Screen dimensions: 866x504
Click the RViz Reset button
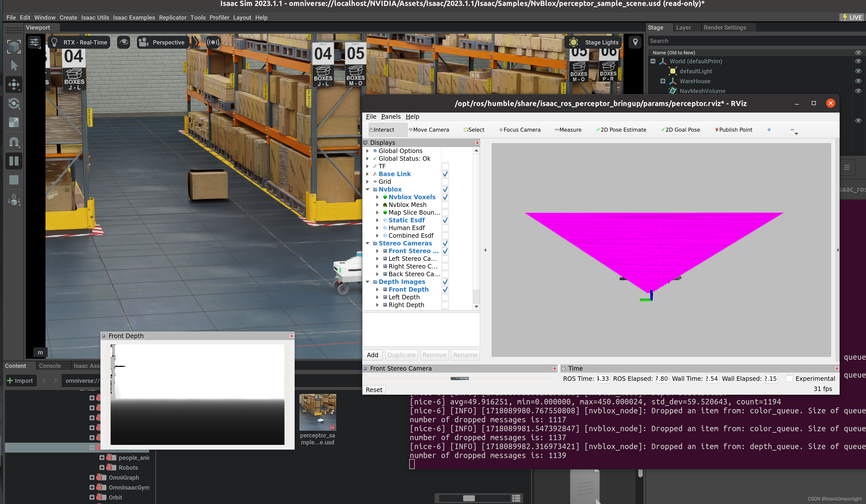[x=374, y=390]
